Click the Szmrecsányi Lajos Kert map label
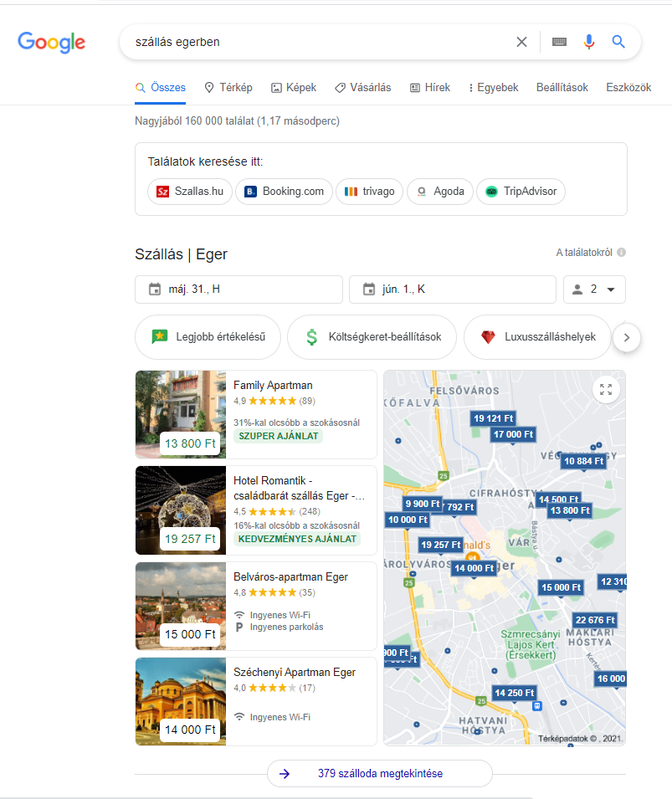 pyautogui.click(x=531, y=644)
